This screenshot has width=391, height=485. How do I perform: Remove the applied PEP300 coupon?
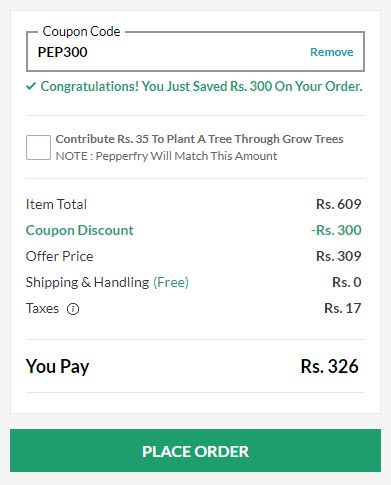pos(331,52)
